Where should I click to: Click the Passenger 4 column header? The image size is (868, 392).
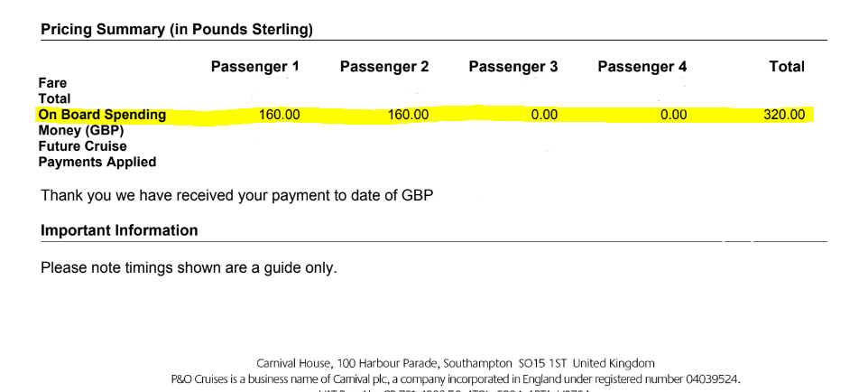click(642, 67)
